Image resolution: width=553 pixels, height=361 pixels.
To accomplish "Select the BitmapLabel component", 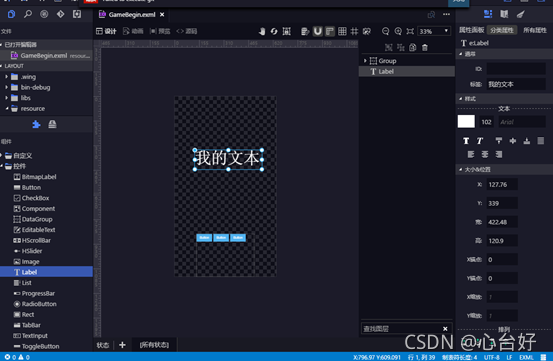I will coord(35,177).
